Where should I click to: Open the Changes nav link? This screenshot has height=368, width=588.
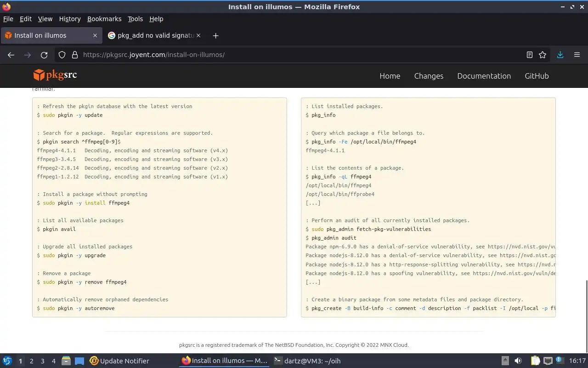point(429,76)
